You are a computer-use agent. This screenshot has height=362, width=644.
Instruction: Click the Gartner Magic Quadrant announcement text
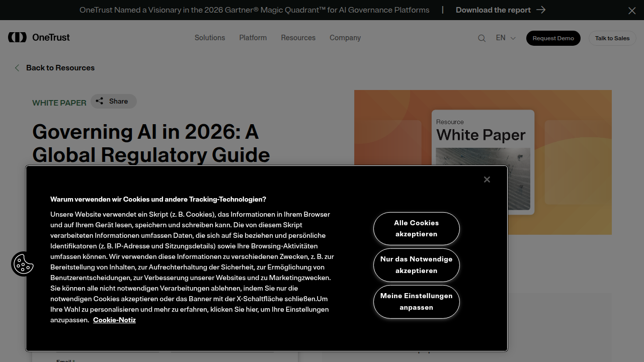click(x=255, y=10)
